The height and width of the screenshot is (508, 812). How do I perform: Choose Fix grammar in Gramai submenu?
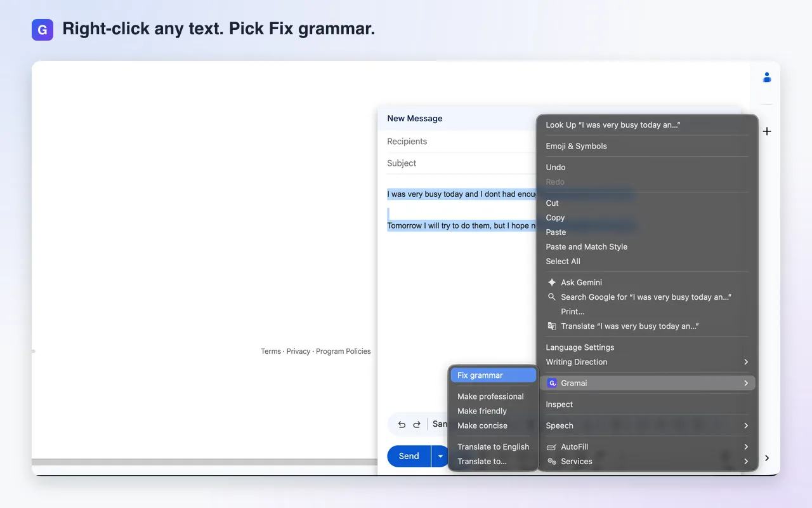click(x=493, y=375)
